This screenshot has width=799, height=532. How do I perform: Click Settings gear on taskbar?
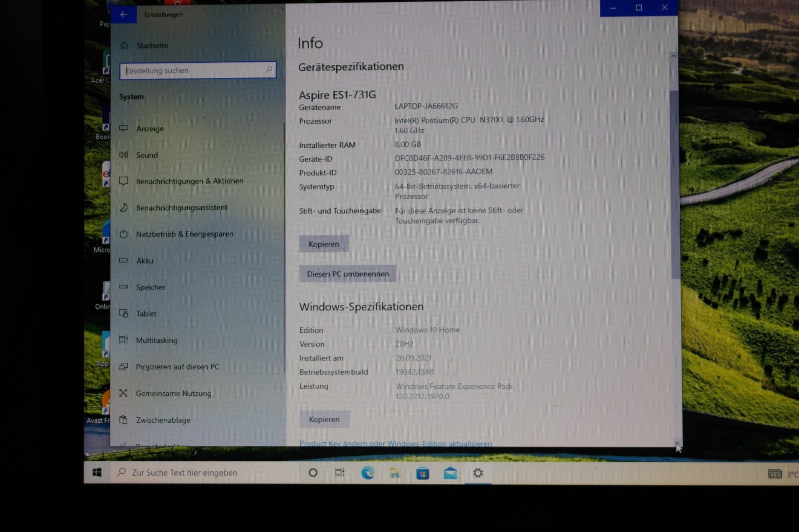[478, 473]
